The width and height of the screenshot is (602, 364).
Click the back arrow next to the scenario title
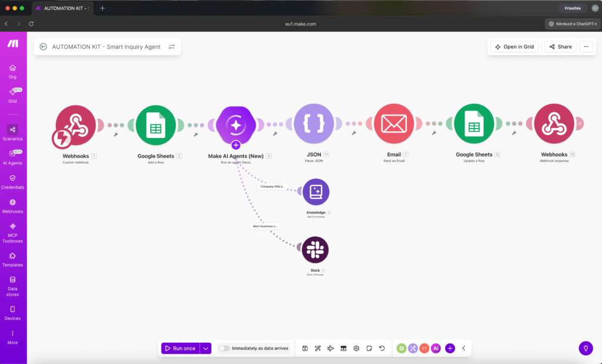pos(43,46)
